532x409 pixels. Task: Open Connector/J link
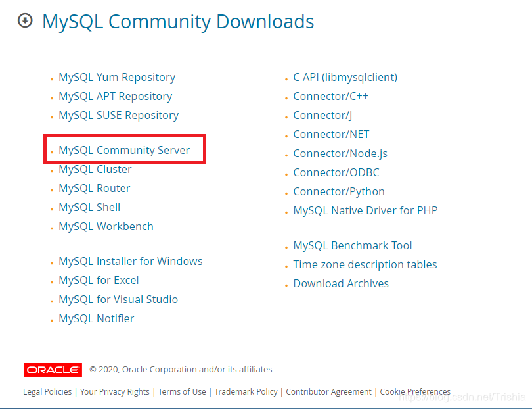click(322, 115)
